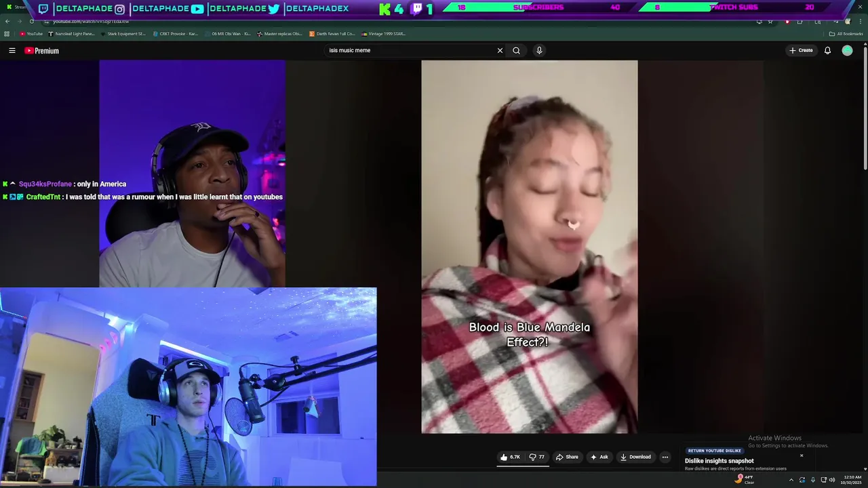Expand the All Bookmarks folder

[846, 33]
